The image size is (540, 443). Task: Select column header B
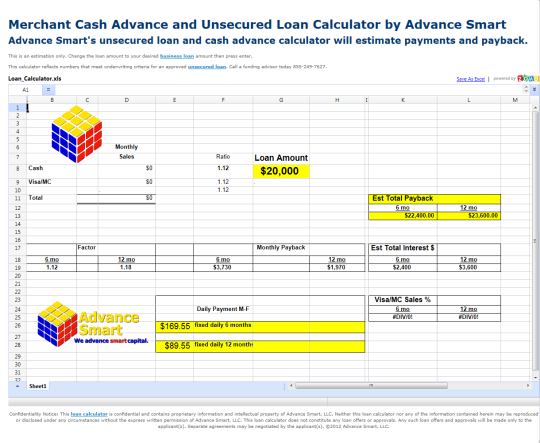click(x=52, y=100)
